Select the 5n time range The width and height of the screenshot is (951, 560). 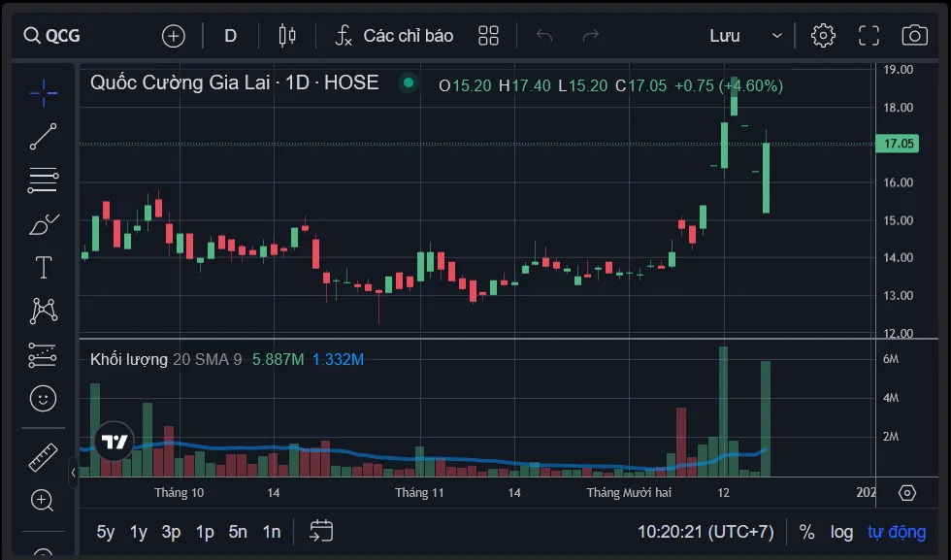tap(238, 532)
